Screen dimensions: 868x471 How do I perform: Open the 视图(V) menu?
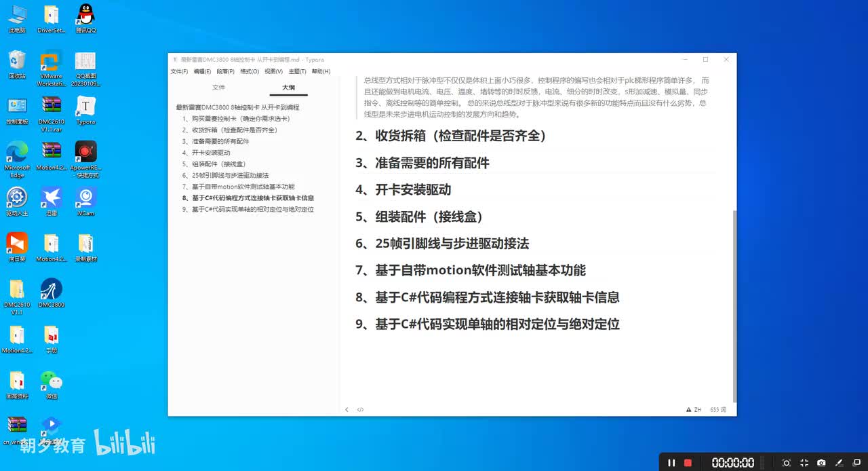274,71
